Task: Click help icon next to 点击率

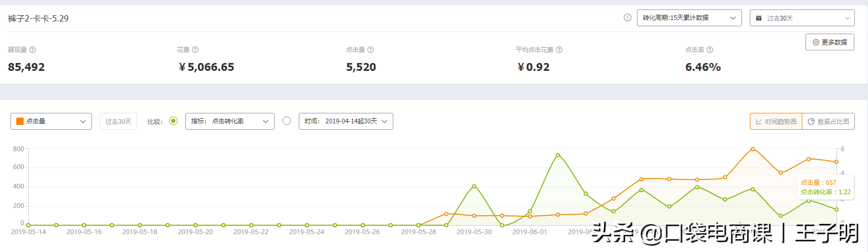Action: click(710, 50)
